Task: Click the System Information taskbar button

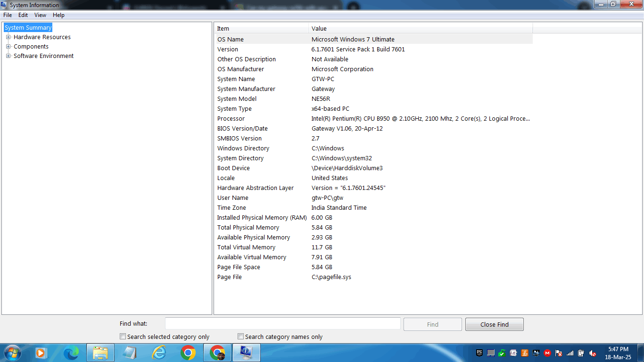Action: [x=247, y=353]
